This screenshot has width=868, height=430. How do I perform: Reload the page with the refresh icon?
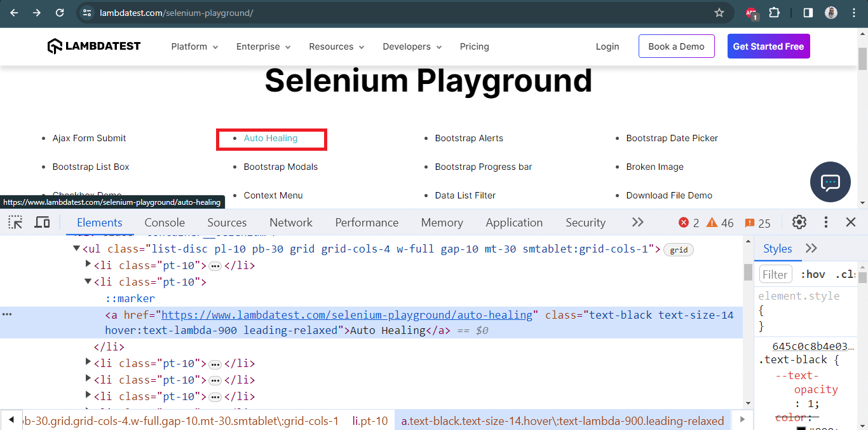60,13
